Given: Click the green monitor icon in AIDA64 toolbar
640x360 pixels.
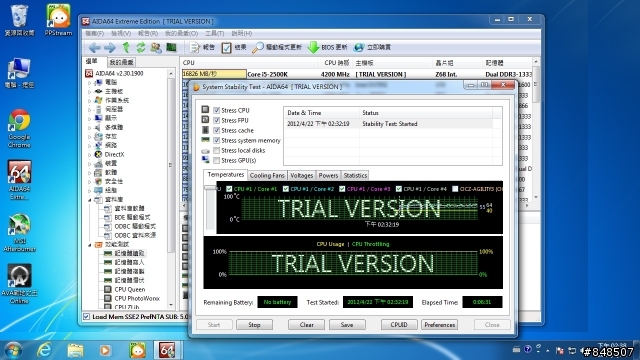Looking at the screenshot, I should pos(171,48).
